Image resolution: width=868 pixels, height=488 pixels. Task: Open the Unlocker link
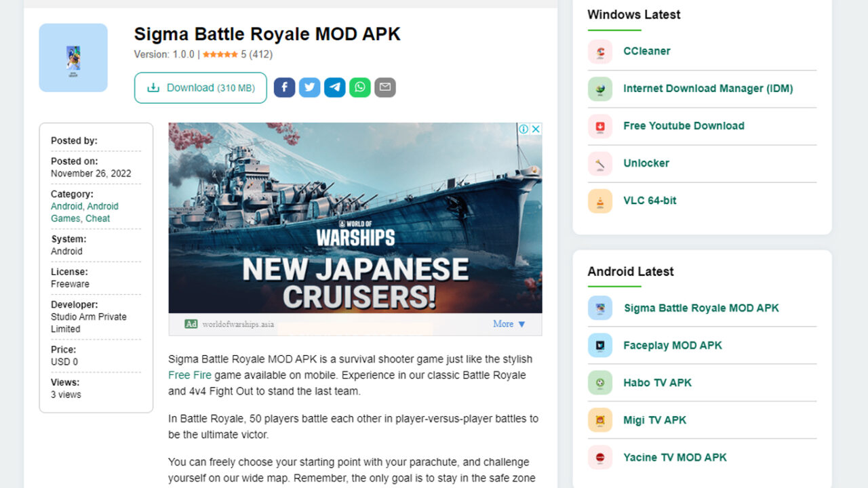click(x=646, y=163)
